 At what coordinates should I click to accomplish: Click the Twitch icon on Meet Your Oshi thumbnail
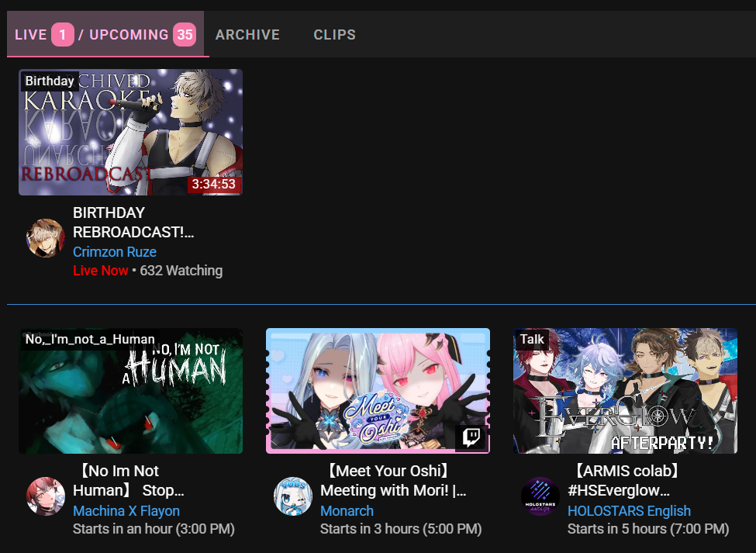471,437
